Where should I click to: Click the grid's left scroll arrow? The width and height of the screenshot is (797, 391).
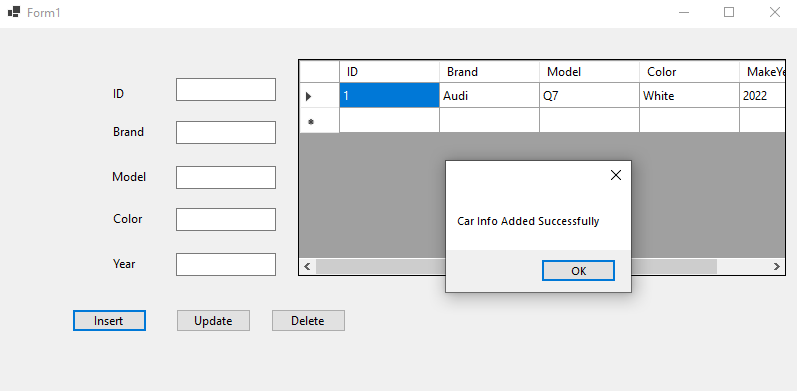pyautogui.click(x=307, y=266)
